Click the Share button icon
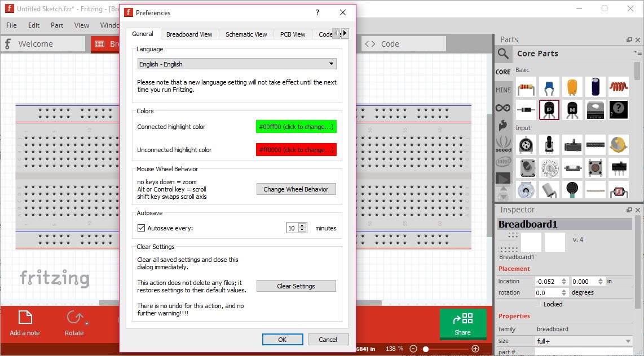This screenshot has height=356, width=644. [462, 324]
